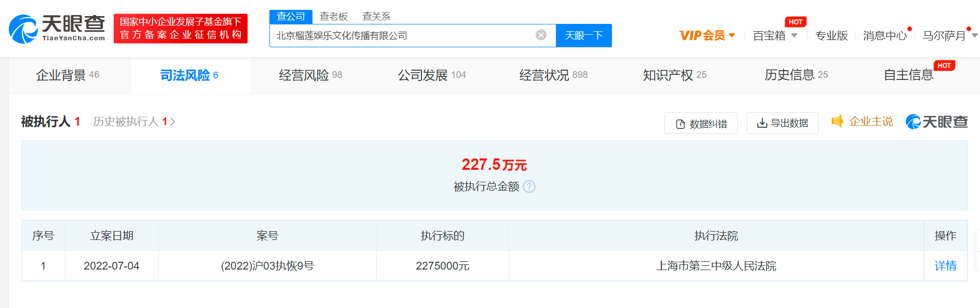Select the 查老板 search mode tab
The width and height of the screenshot is (980, 308).
(x=333, y=17)
